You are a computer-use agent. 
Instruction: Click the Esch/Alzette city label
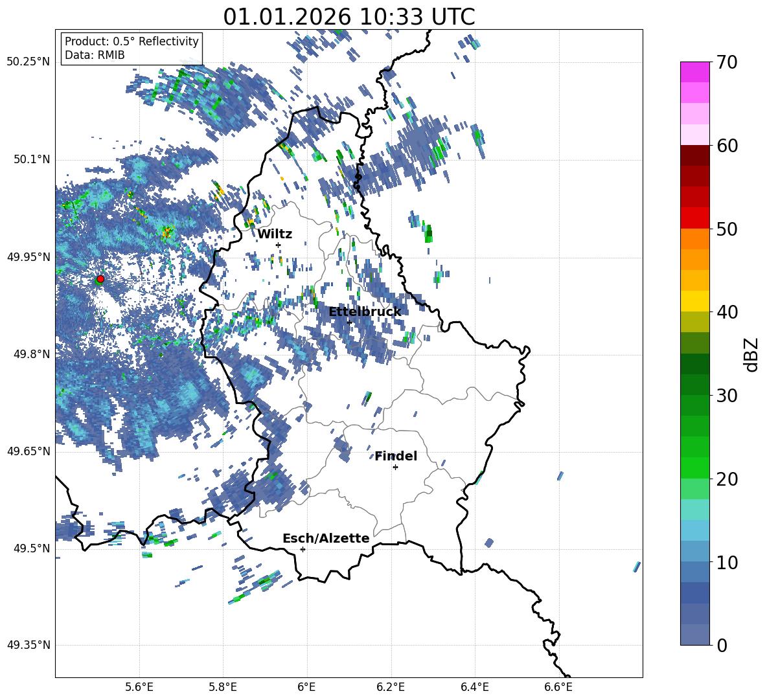coord(326,538)
